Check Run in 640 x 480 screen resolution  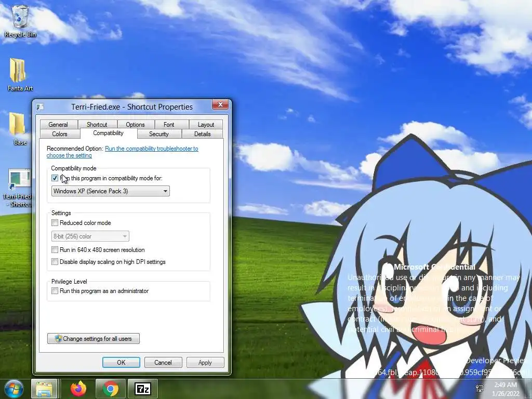click(x=55, y=250)
